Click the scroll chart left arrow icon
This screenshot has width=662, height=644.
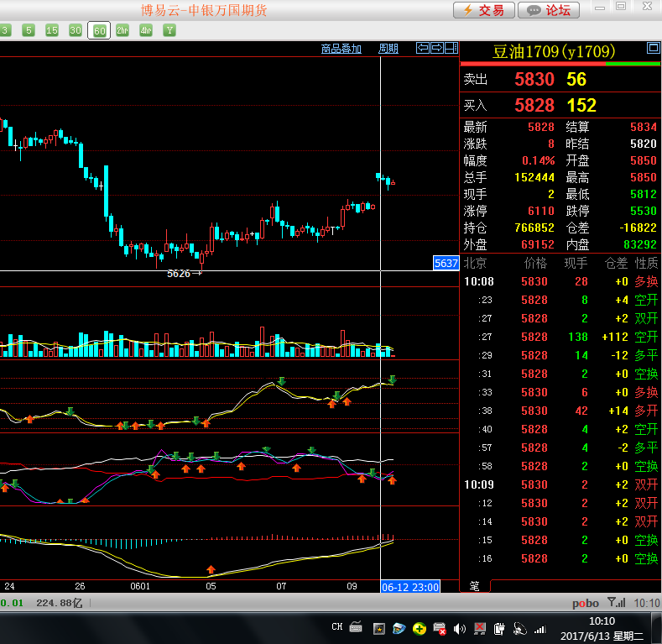click(423, 49)
